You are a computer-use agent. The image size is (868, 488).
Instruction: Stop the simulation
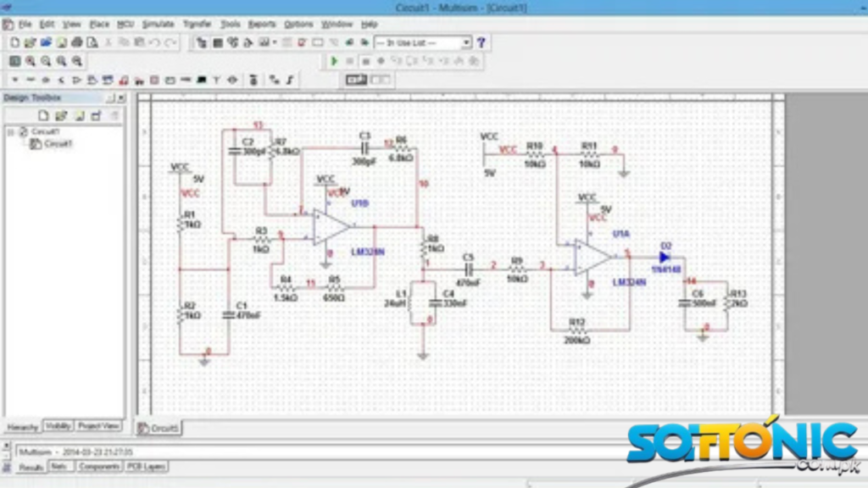tap(365, 61)
